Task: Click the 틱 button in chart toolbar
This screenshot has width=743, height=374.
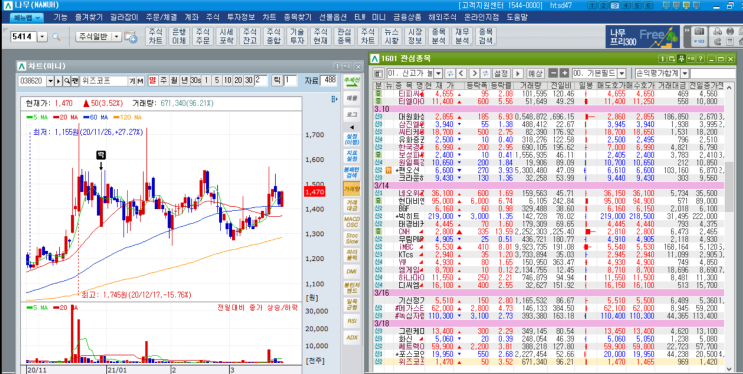Action: (x=277, y=81)
